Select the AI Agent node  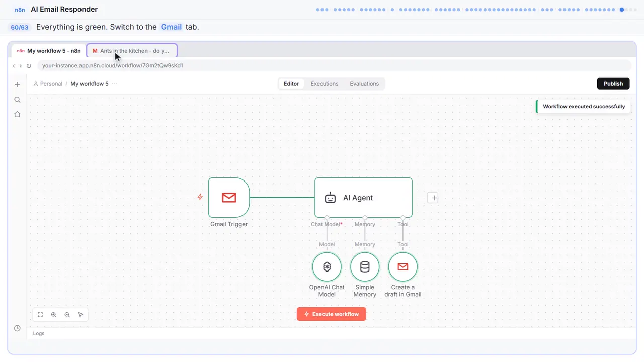[x=363, y=198]
